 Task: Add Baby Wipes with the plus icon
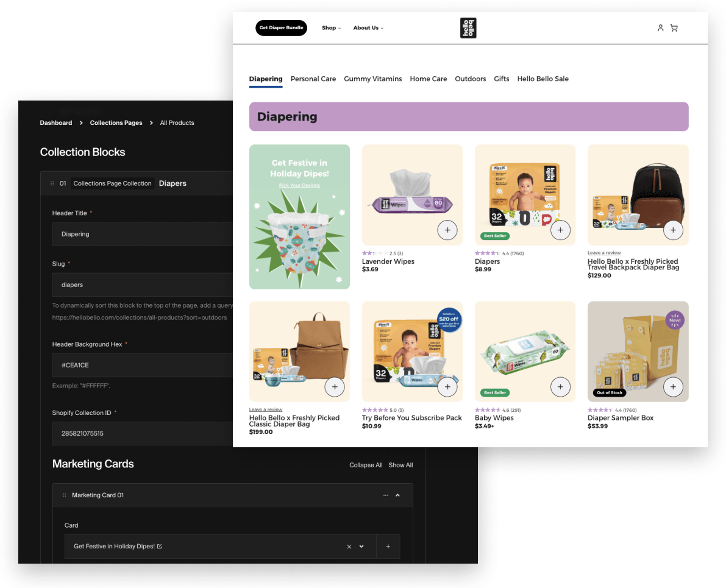click(x=560, y=387)
